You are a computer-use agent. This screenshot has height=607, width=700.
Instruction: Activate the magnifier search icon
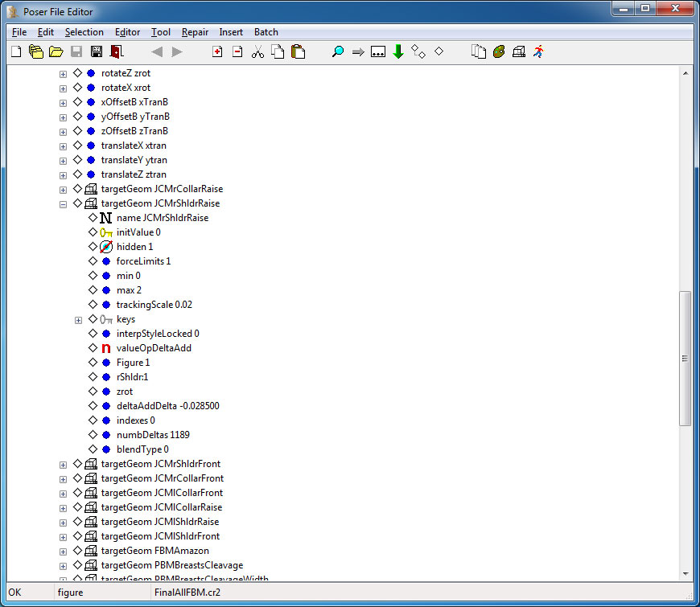tap(338, 51)
